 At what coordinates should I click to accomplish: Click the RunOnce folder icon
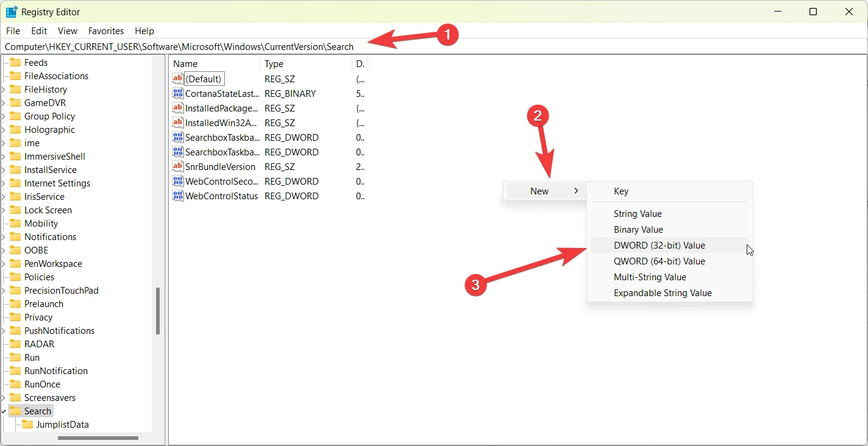[15, 384]
